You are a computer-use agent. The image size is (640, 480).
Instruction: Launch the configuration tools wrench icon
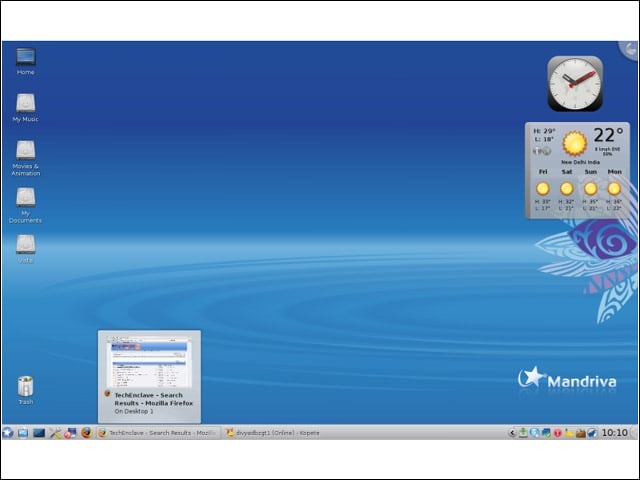pyautogui.click(x=55, y=433)
